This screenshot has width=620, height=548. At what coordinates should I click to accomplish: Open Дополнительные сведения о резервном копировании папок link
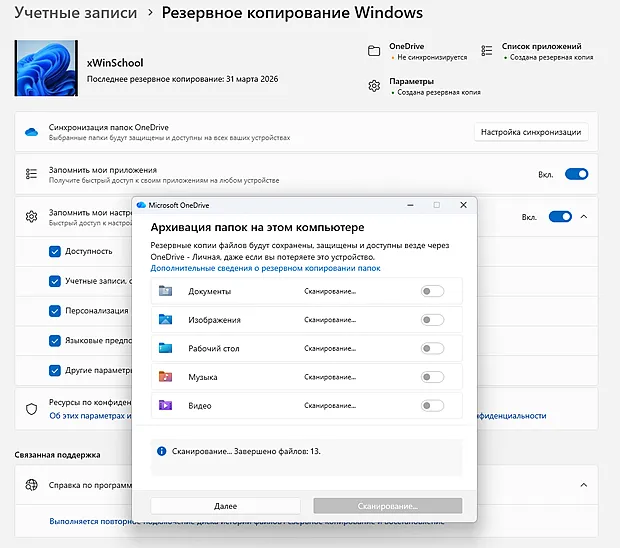point(265,268)
